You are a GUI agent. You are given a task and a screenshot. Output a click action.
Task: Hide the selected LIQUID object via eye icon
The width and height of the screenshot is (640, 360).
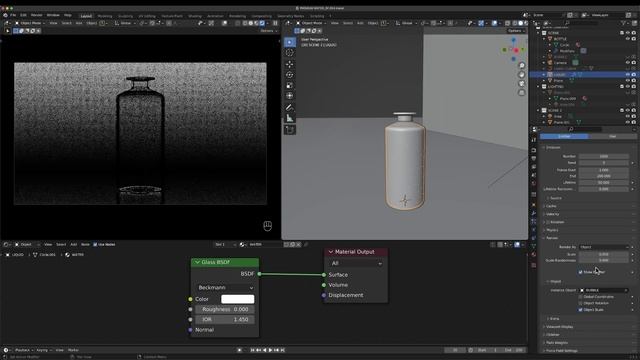628,75
